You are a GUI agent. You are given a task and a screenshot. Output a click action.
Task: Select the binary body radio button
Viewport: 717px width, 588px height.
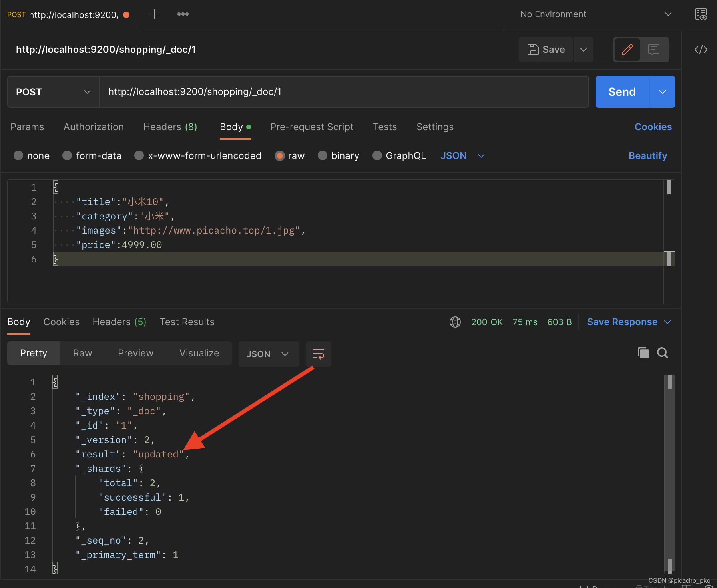point(323,155)
